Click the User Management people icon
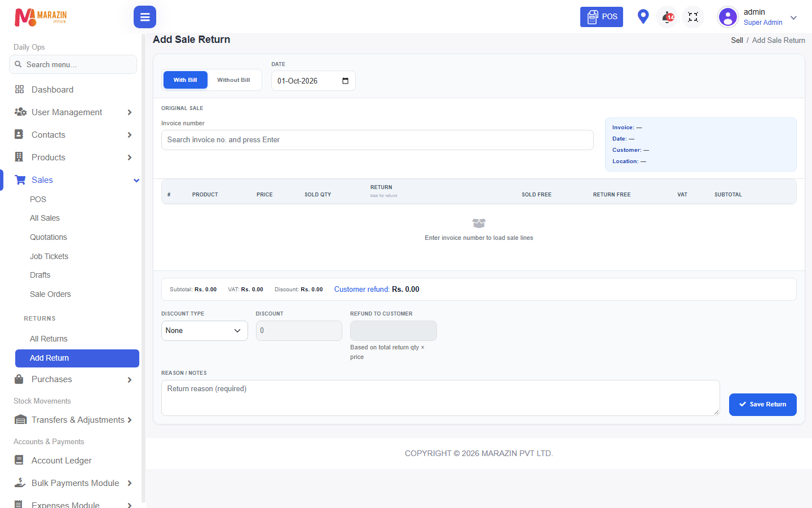812x508 pixels. tap(20, 112)
